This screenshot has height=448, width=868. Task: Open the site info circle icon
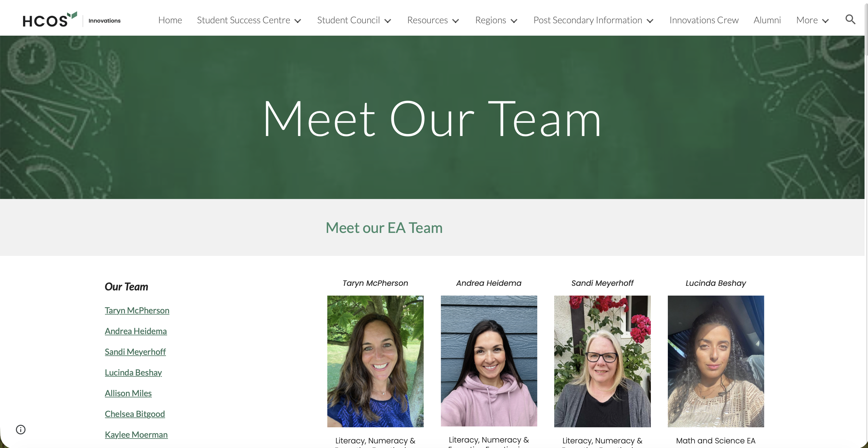[20, 430]
